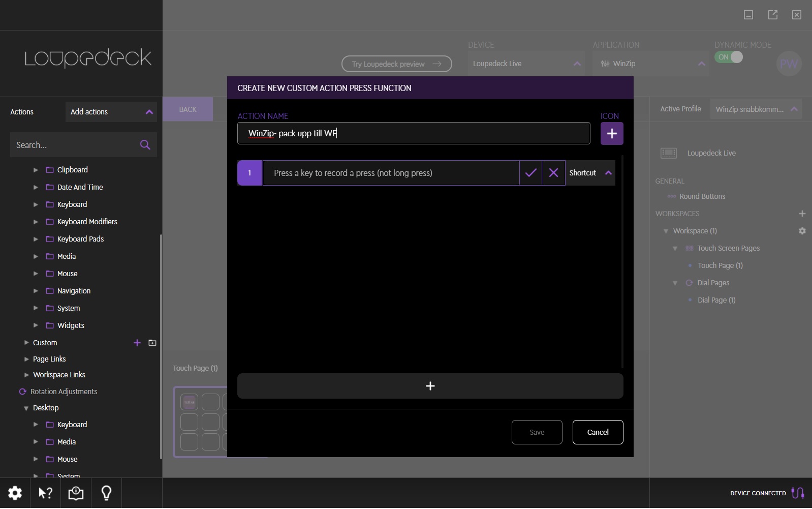812x509 pixels.
Task: Select the Actions tab
Action: click(x=22, y=112)
